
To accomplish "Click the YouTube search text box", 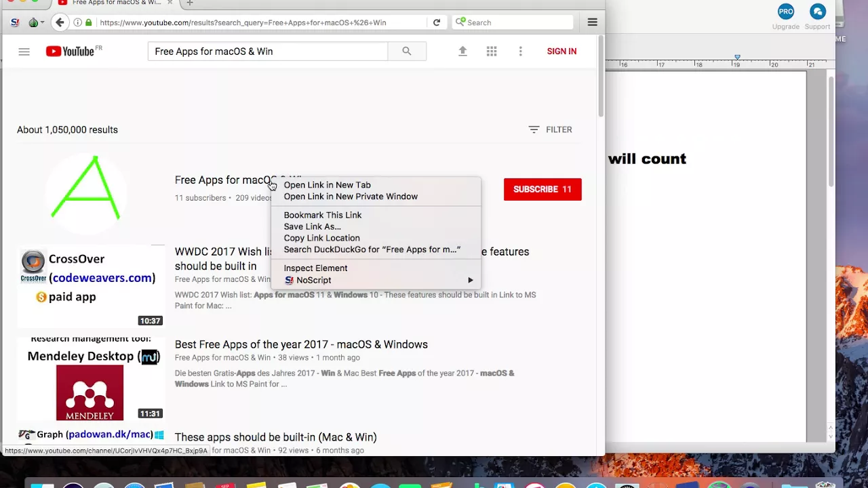I will (x=268, y=52).
